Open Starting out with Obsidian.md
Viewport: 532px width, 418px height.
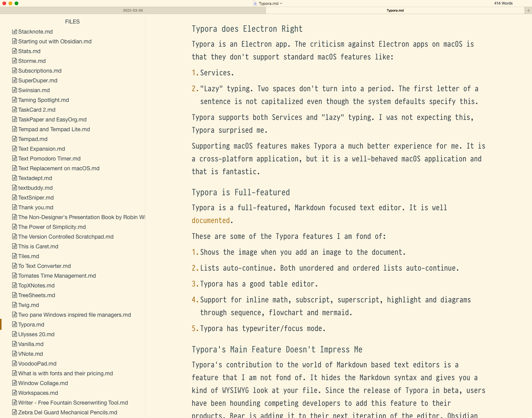tap(55, 41)
